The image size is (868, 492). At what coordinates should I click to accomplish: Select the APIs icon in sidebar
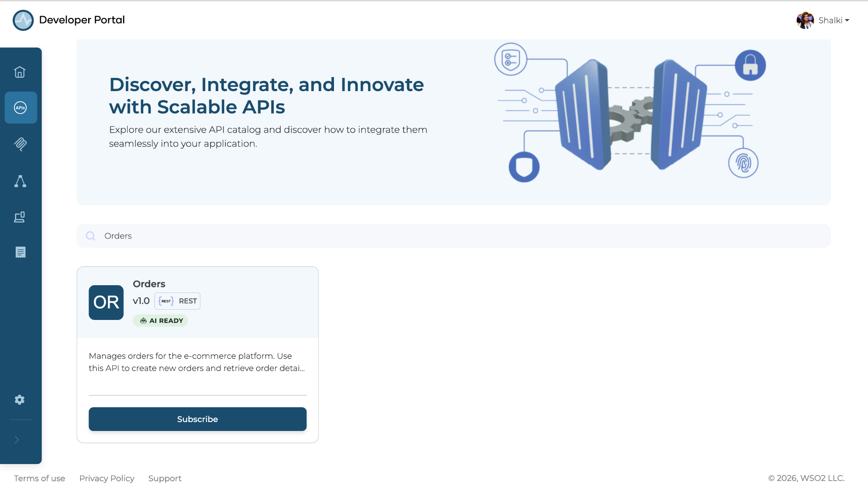(x=21, y=108)
